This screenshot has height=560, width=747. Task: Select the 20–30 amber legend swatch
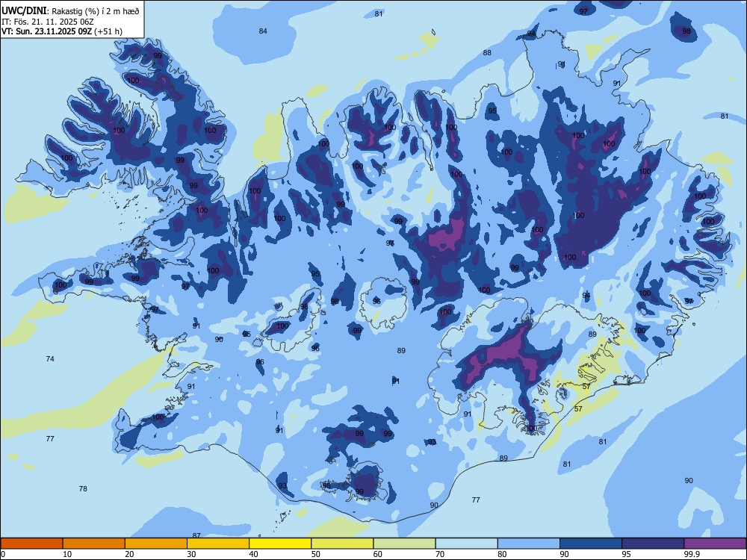coord(156,544)
